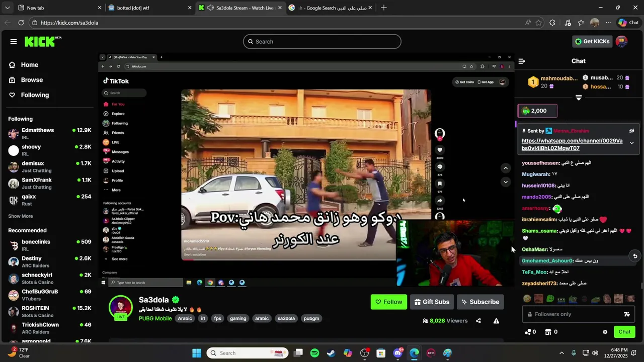
Task: Expand the gift leaderboard below top gifters
Action: pyautogui.click(x=579, y=98)
